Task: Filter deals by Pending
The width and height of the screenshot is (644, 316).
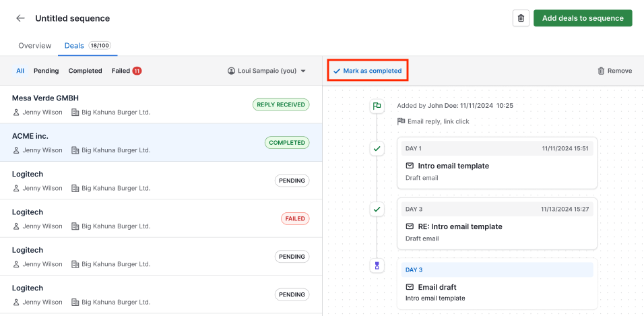Action: [x=46, y=71]
